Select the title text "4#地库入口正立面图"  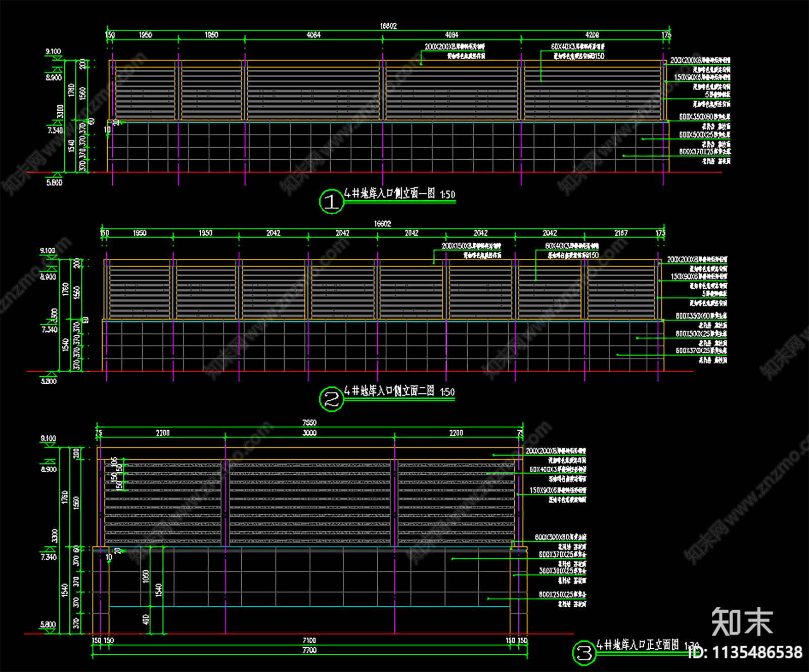[x=638, y=644]
